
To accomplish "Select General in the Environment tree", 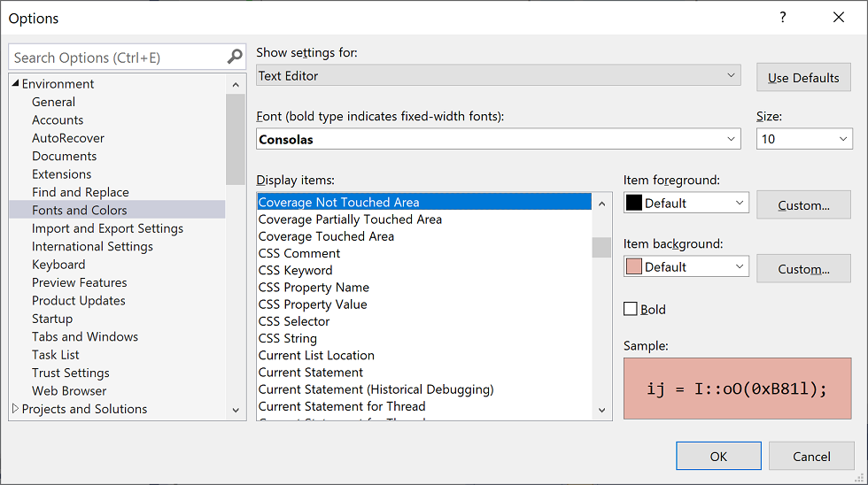I will (x=53, y=102).
